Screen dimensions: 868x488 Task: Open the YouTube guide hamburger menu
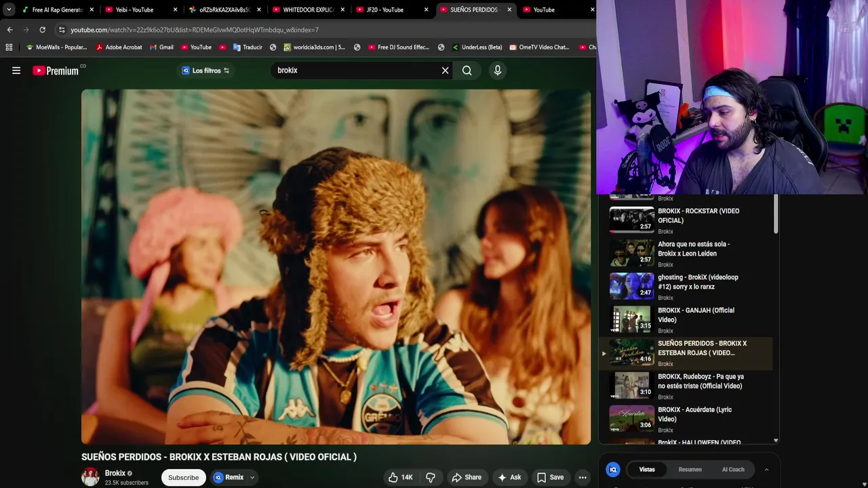16,70
